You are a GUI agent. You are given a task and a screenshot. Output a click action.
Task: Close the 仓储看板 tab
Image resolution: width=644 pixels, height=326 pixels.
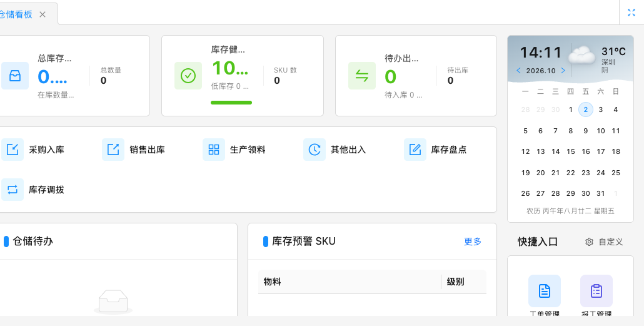click(43, 14)
